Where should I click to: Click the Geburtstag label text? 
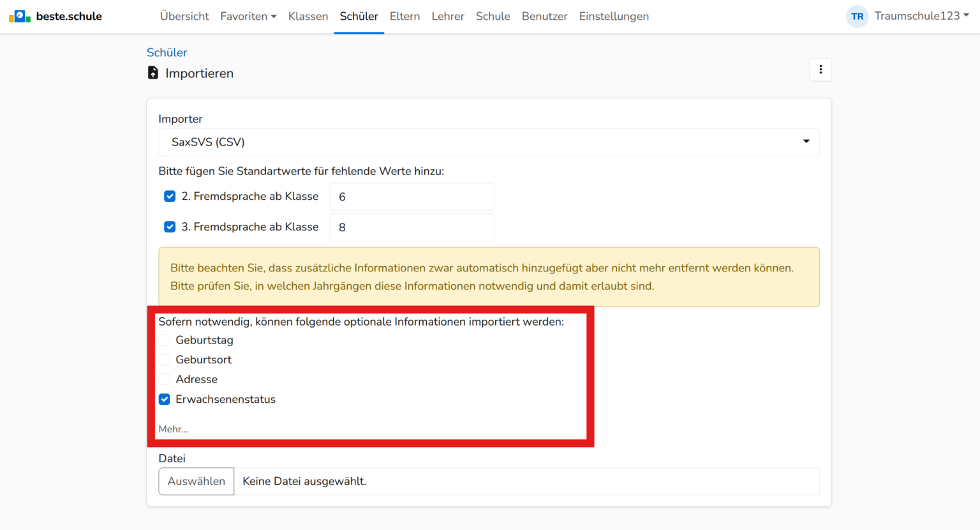pyautogui.click(x=204, y=340)
